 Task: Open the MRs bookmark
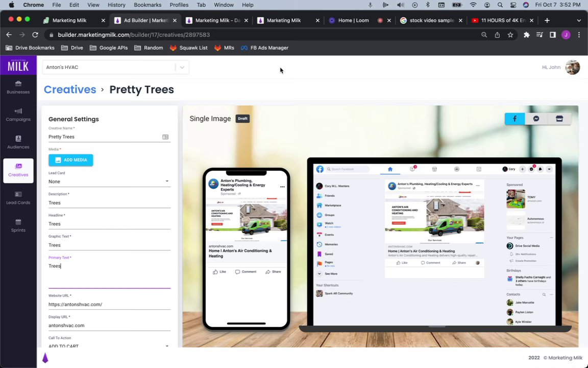[x=224, y=48]
